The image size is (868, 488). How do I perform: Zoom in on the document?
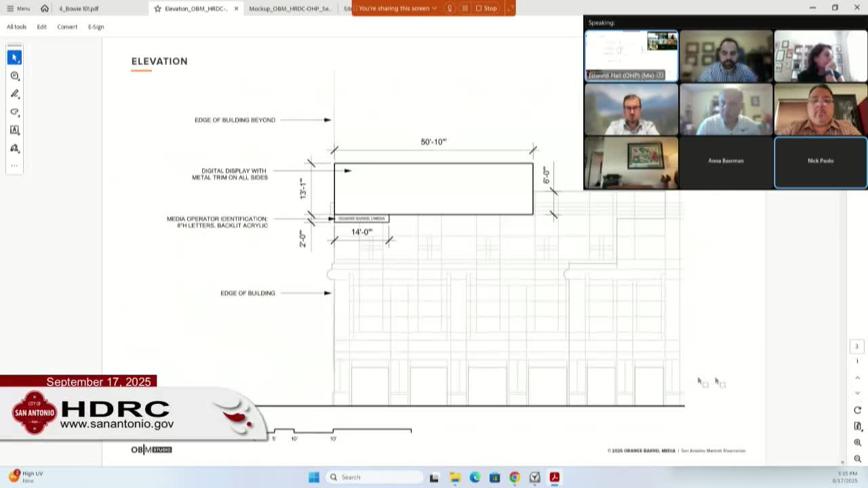pyautogui.click(x=857, y=443)
